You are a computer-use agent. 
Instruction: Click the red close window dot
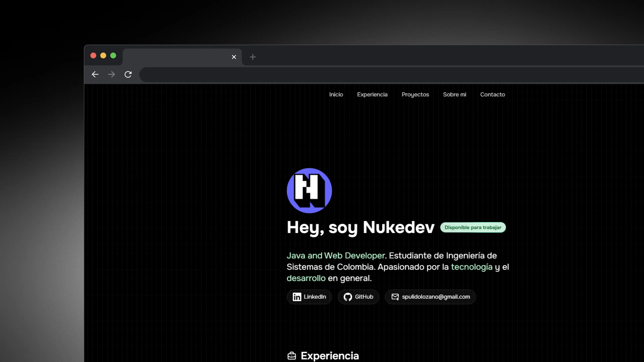point(93,55)
